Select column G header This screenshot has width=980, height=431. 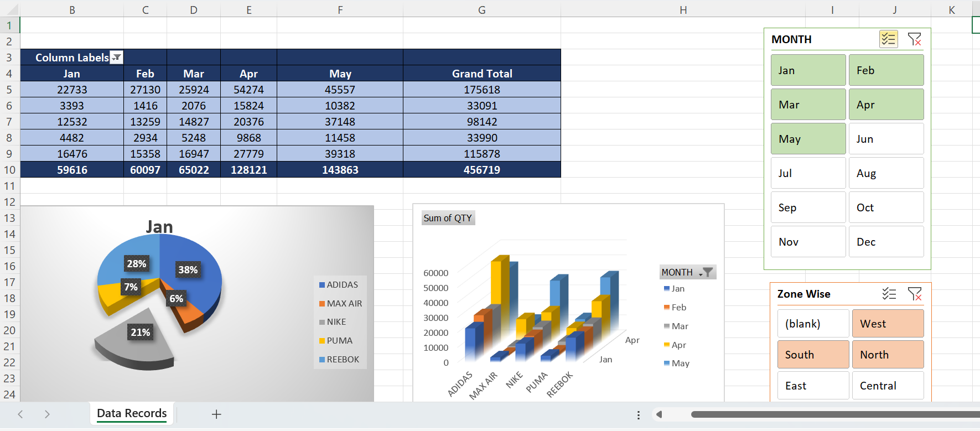pyautogui.click(x=482, y=10)
